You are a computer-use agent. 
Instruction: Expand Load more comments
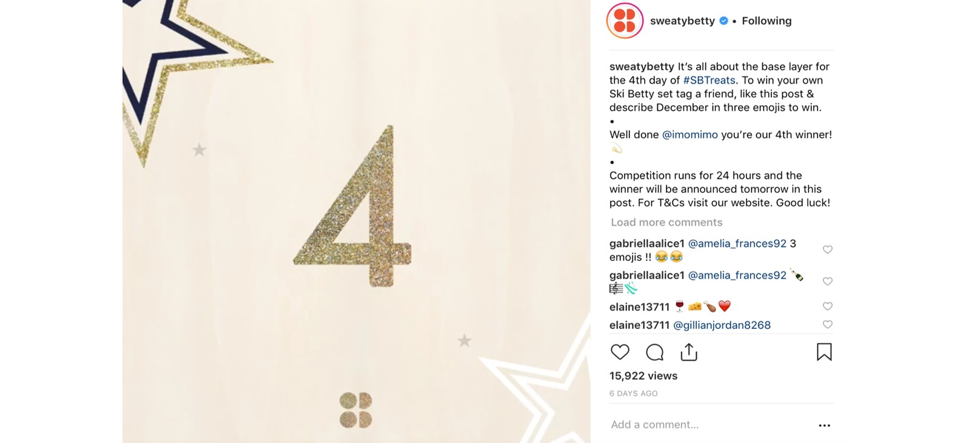(666, 222)
